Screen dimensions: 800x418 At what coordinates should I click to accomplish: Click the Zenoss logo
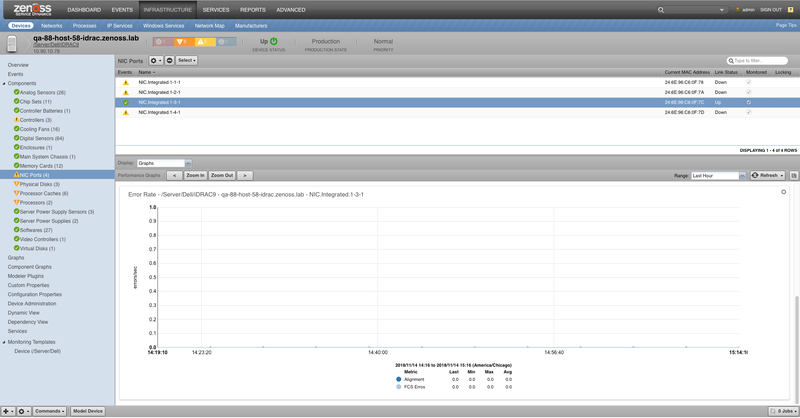pos(32,9)
